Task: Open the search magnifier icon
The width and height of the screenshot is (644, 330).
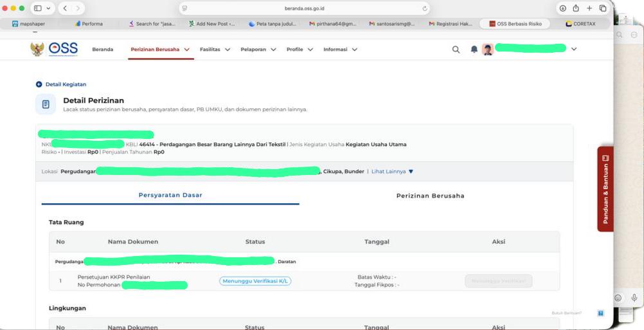Action: 456,50
